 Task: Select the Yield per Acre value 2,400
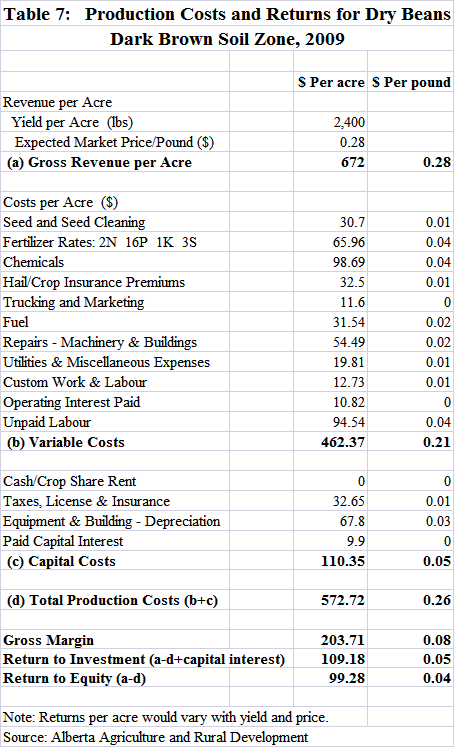(x=349, y=122)
